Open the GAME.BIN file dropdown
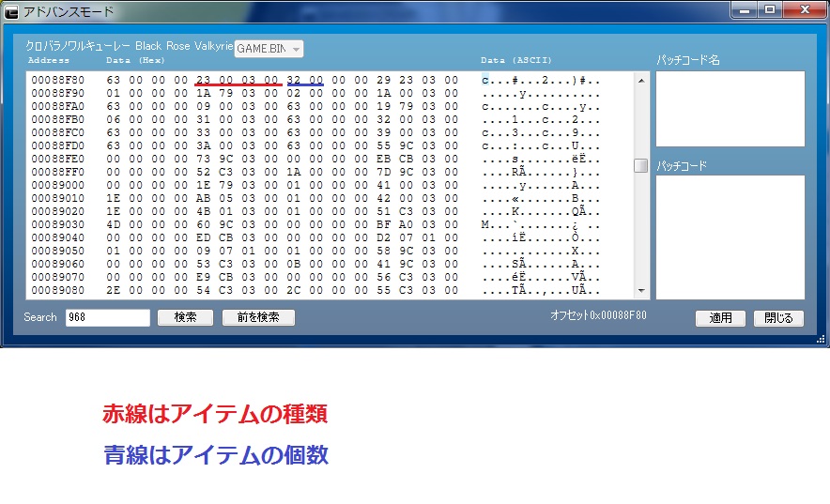 coord(269,48)
